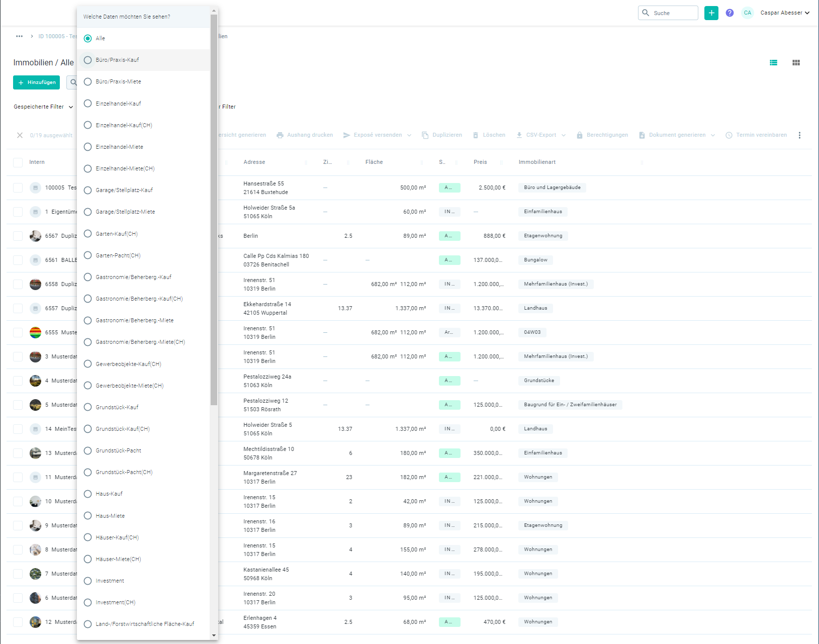Click placeholder image icon of property 6561
The image size is (819, 644).
(35, 260)
